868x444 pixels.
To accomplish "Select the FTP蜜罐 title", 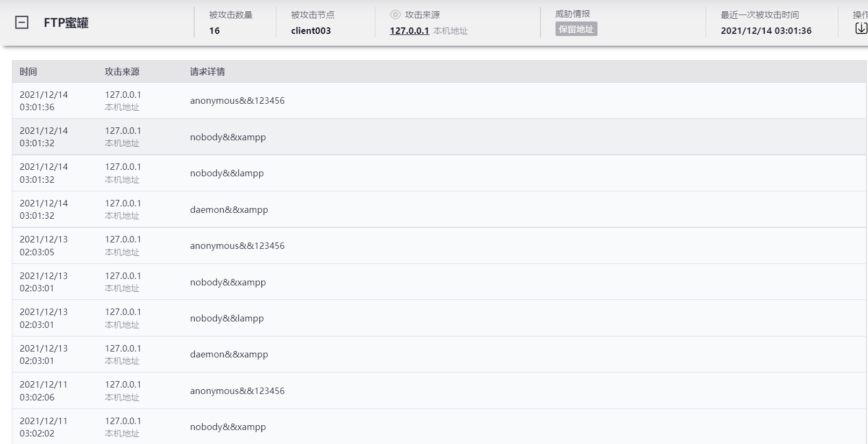I will coord(66,23).
